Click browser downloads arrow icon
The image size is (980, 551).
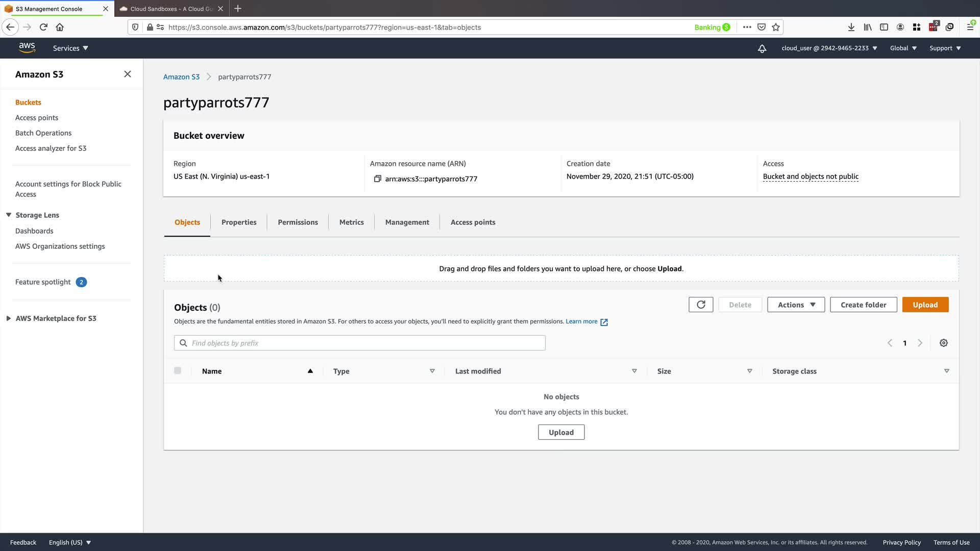(x=851, y=28)
